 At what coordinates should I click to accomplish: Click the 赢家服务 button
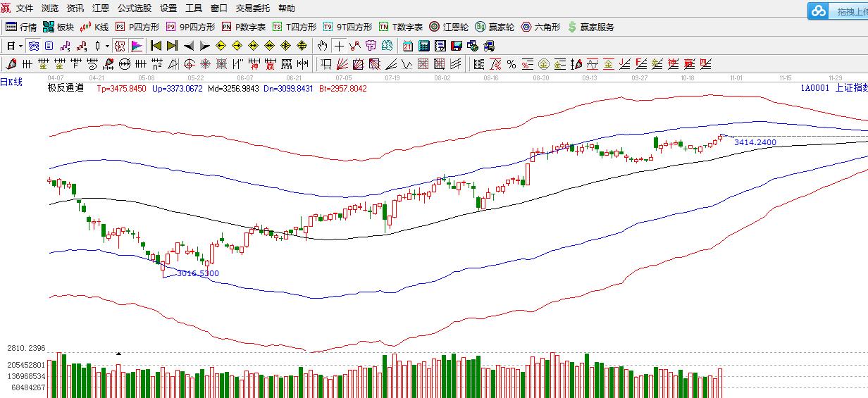[590, 27]
